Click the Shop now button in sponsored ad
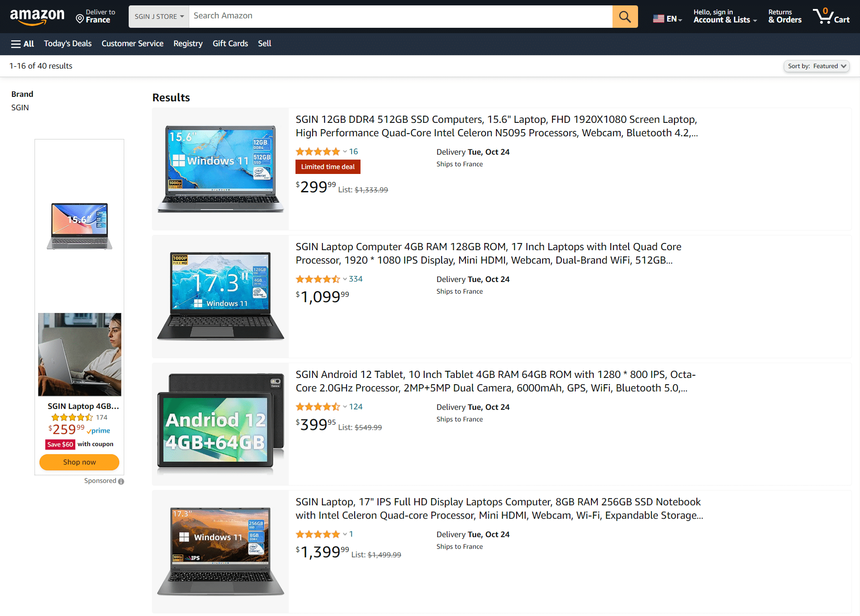The height and width of the screenshot is (616, 860). coord(79,462)
